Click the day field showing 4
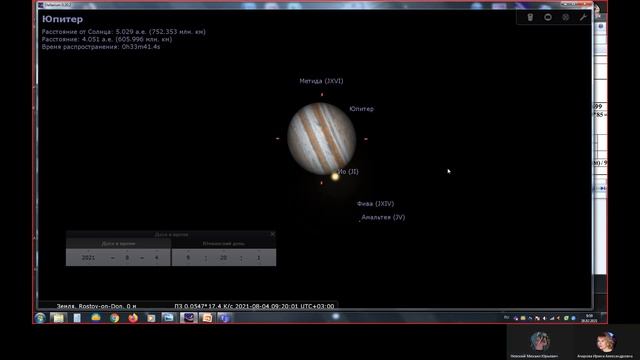 tap(156, 258)
